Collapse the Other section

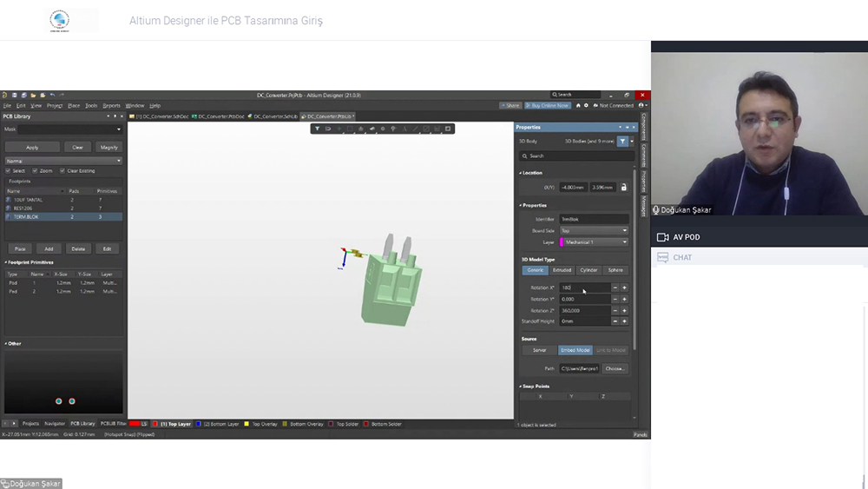(6, 343)
